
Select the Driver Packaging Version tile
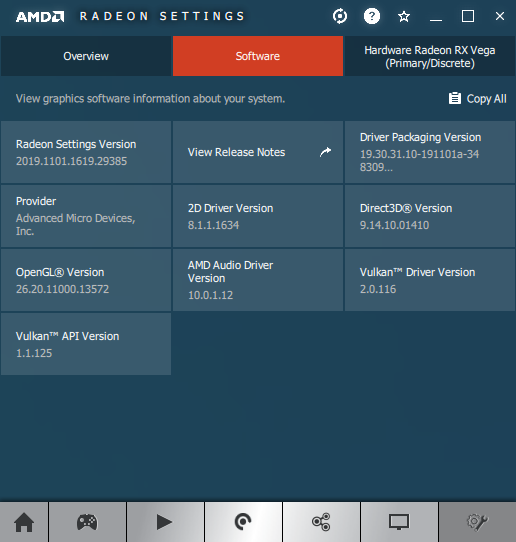tap(430, 152)
